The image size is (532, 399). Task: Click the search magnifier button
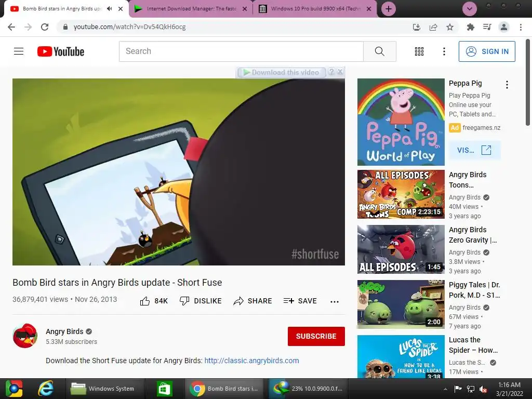point(380,51)
